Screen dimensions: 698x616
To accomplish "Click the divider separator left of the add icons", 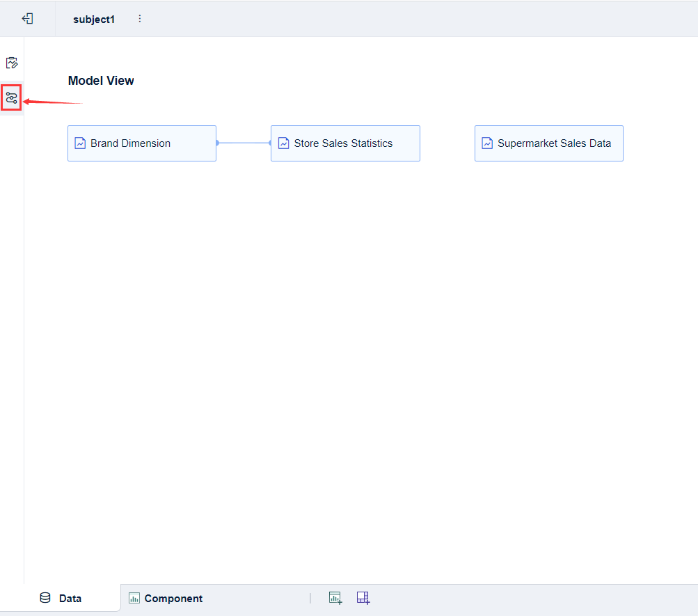I will 311,597.
